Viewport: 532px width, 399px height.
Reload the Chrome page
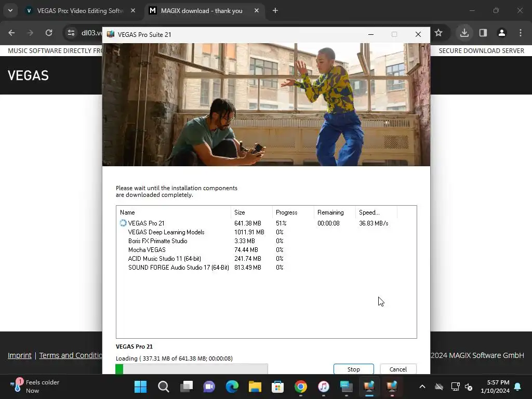coord(49,33)
